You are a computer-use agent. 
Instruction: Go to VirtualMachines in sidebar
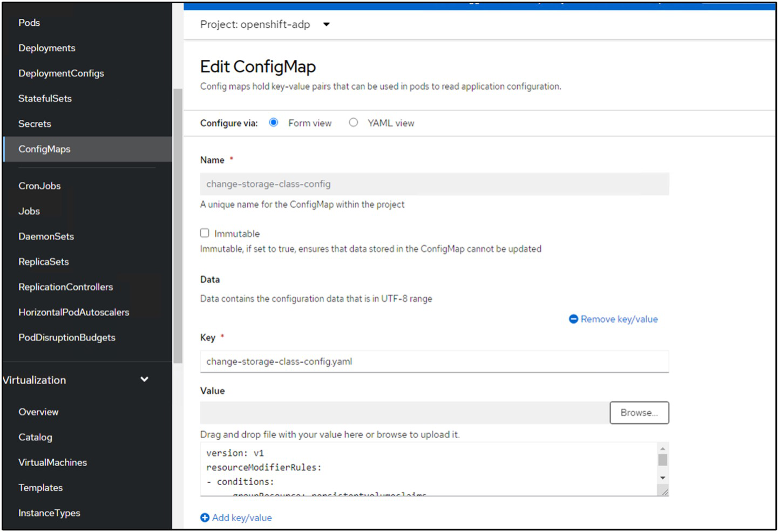click(52, 462)
